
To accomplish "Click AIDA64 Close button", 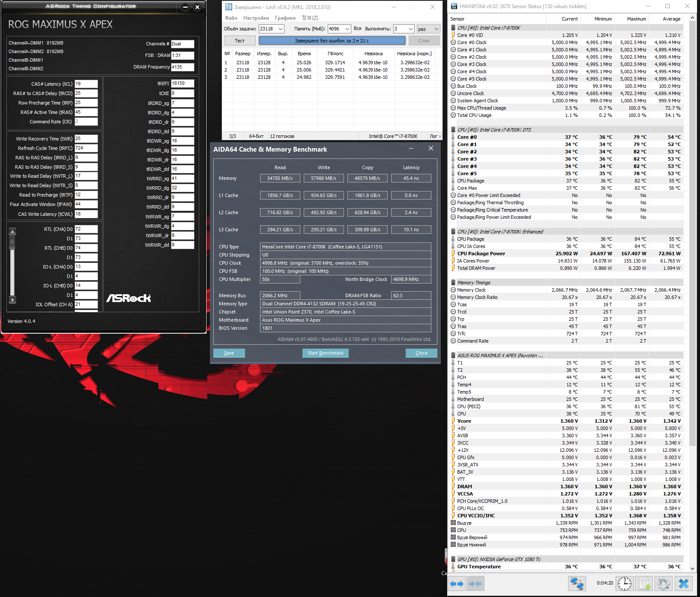I will point(422,353).
